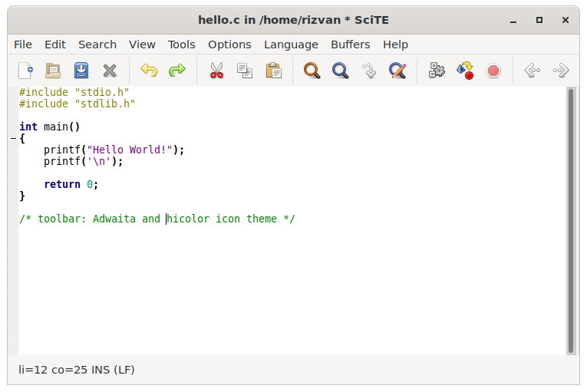Open Find with the brown magnifier icon
Viewport: 587px width, 392px height.
click(312, 71)
